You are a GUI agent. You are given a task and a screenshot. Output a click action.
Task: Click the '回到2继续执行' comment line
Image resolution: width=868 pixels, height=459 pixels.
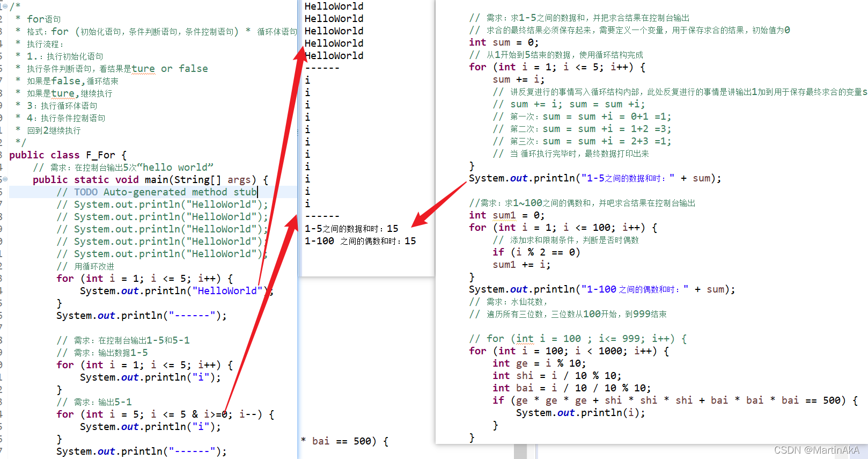tap(48, 130)
